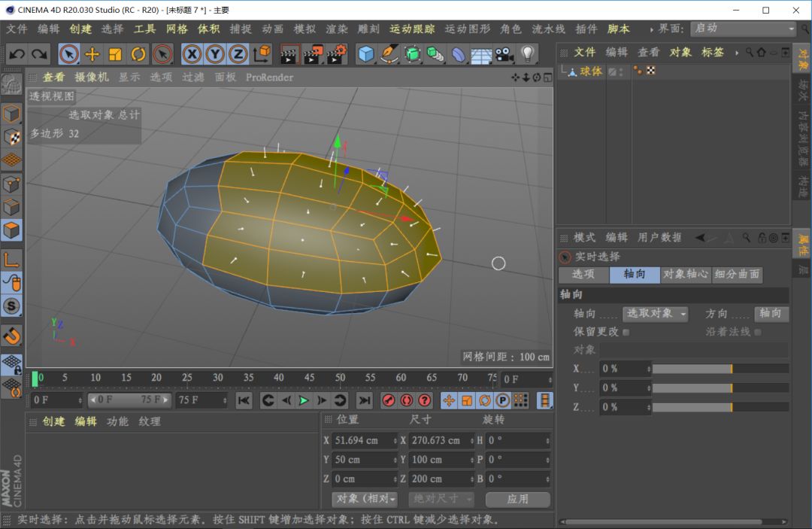Select the Rotate tool in top toolbar
The image size is (812, 529).
point(138,54)
